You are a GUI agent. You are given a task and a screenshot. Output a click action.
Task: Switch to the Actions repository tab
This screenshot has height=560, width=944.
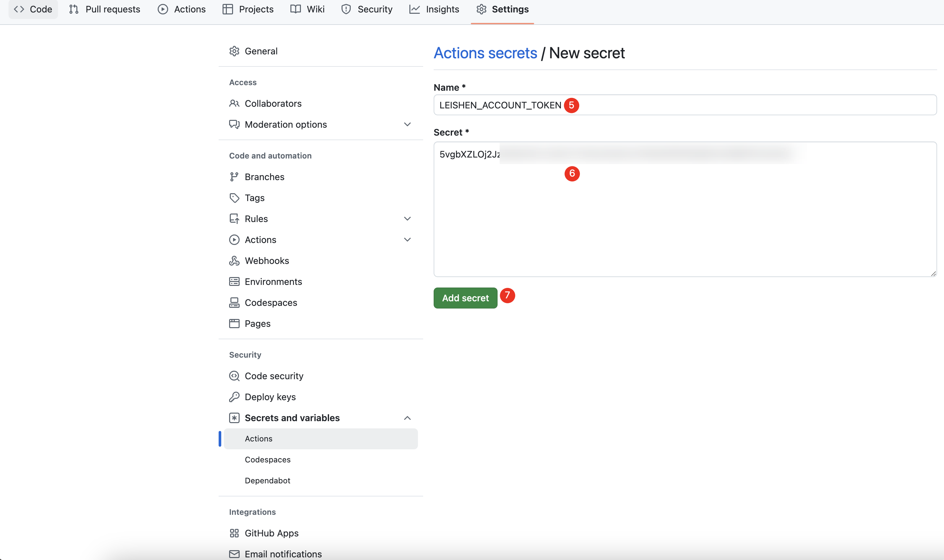click(x=182, y=9)
